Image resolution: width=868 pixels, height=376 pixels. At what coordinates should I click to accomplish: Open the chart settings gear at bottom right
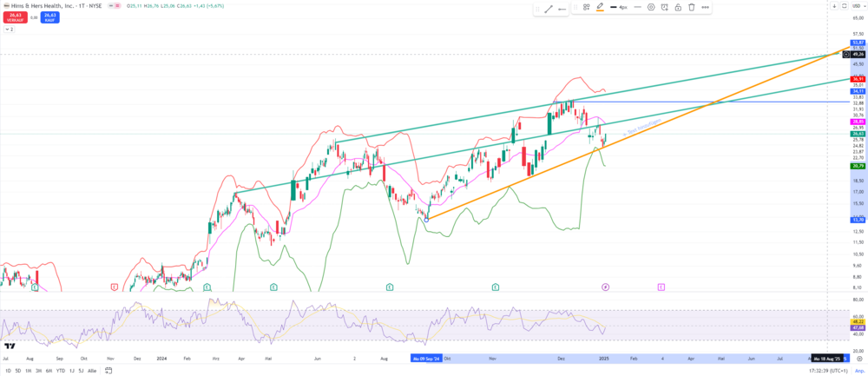coord(858,359)
